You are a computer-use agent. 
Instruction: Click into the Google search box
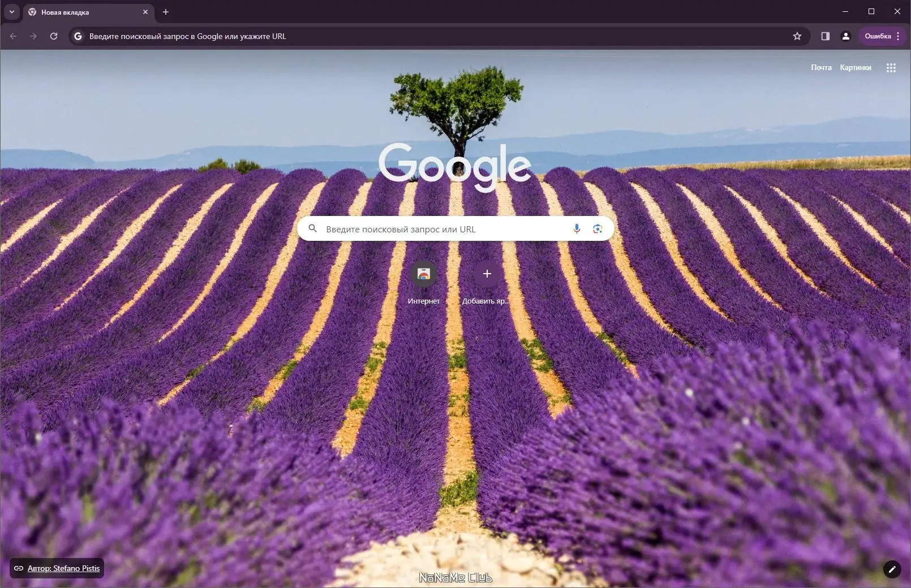(x=455, y=229)
